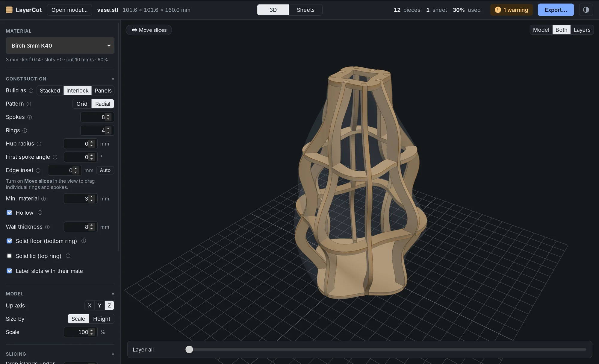Show Layers only in viewport
The image size is (599, 364).
click(582, 30)
